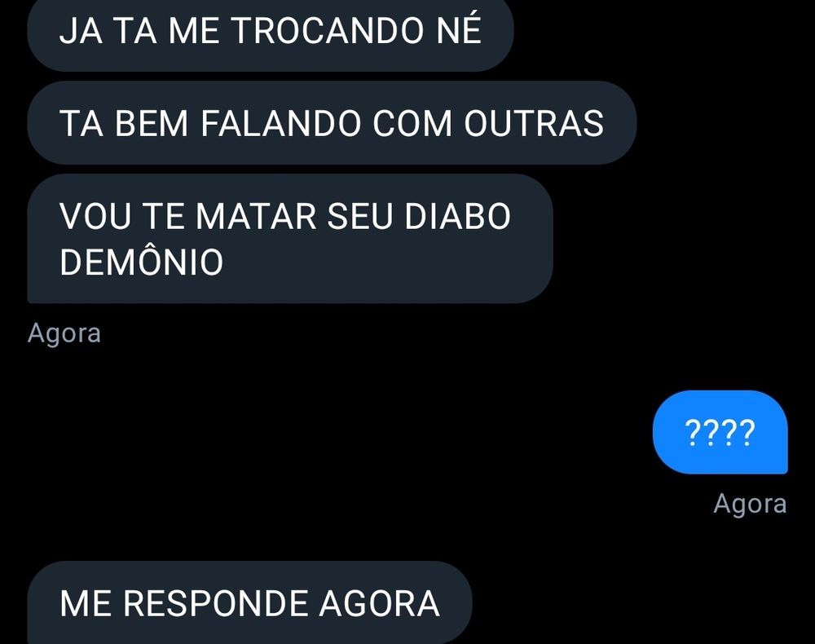The height and width of the screenshot is (644, 815).
Task: Click the 'Agora' timestamp under the sent message
Action: [750, 504]
